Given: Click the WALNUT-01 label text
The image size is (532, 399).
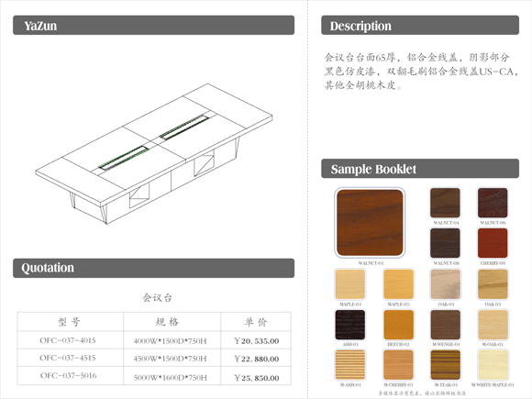Looking at the screenshot, I should [371, 263].
